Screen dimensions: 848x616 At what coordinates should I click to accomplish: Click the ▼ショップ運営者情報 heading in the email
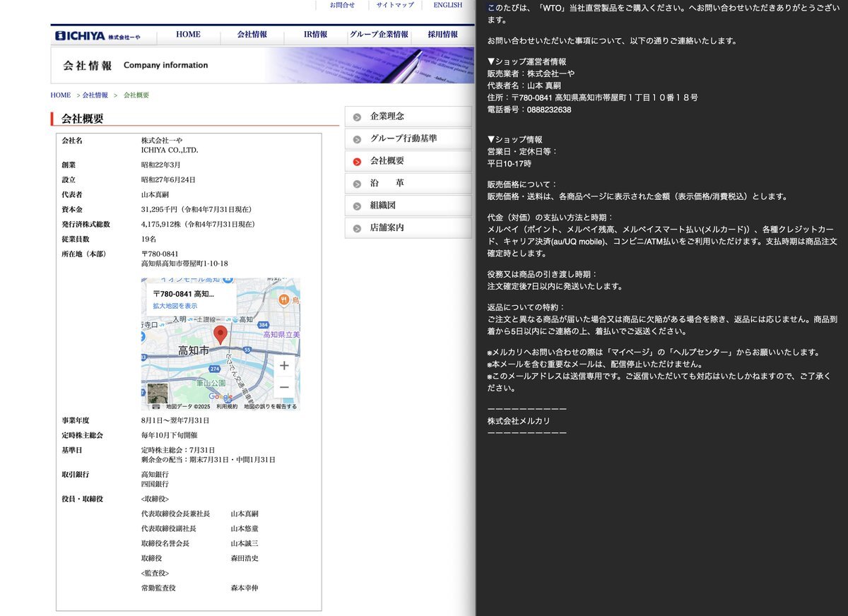(x=526, y=61)
